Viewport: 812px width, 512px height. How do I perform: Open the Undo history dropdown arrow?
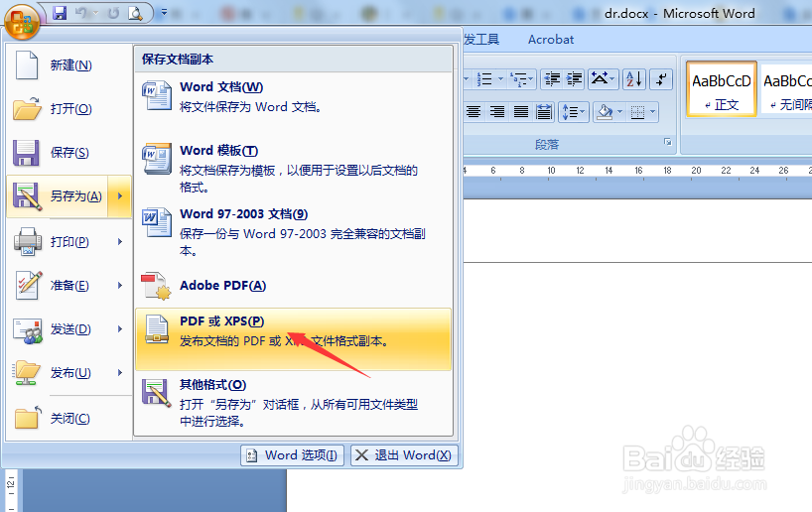pos(95,13)
